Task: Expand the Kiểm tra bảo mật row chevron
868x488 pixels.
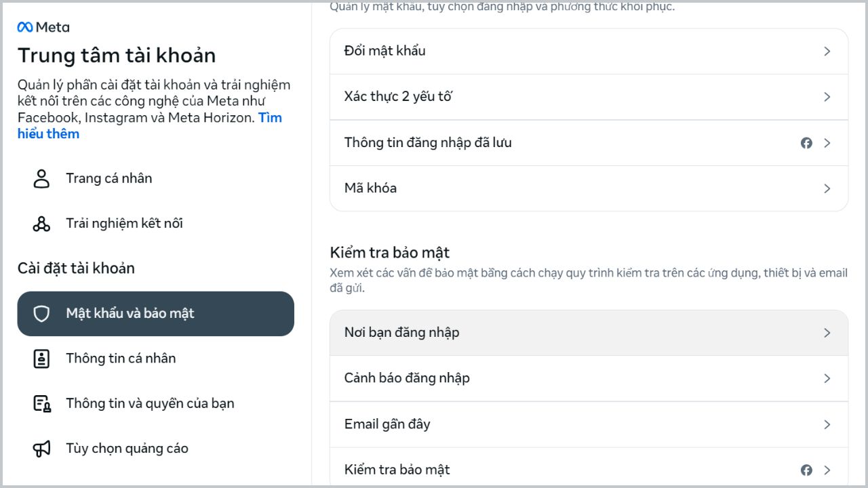Action: click(827, 470)
